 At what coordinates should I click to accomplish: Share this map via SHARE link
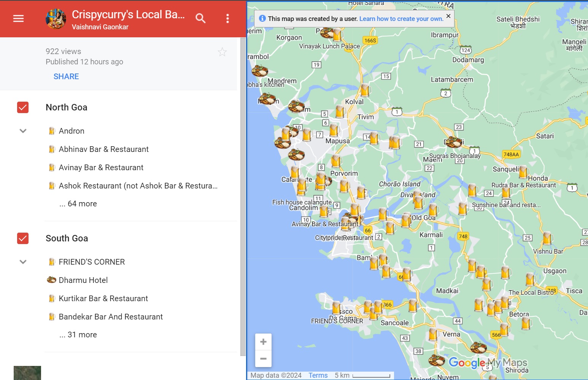[66, 77]
